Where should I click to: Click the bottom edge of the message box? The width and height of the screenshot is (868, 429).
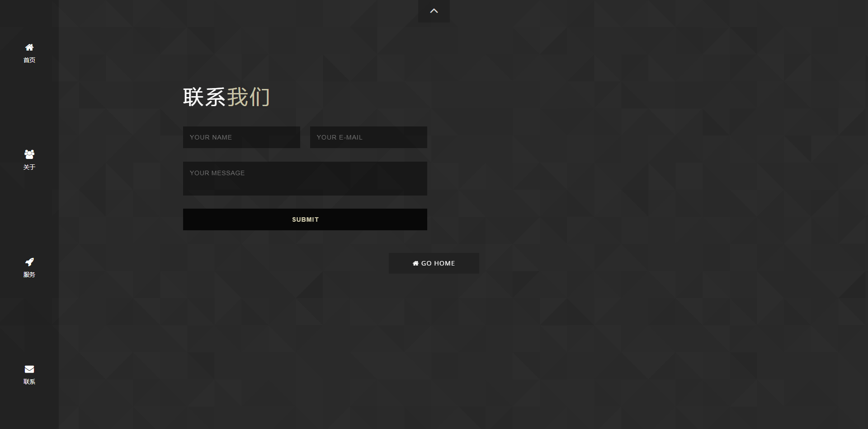click(305, 194)
